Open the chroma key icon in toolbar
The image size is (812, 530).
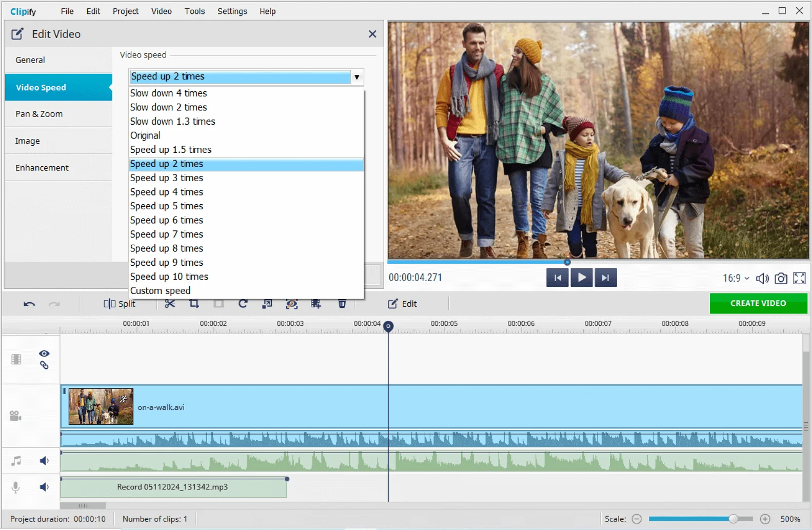tap(292, 304)
